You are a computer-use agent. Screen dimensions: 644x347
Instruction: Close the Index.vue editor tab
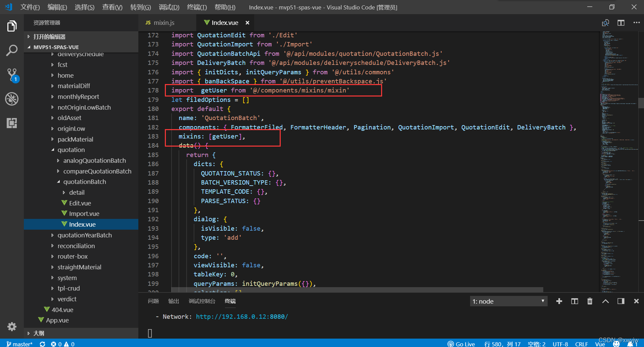point(247,23)
